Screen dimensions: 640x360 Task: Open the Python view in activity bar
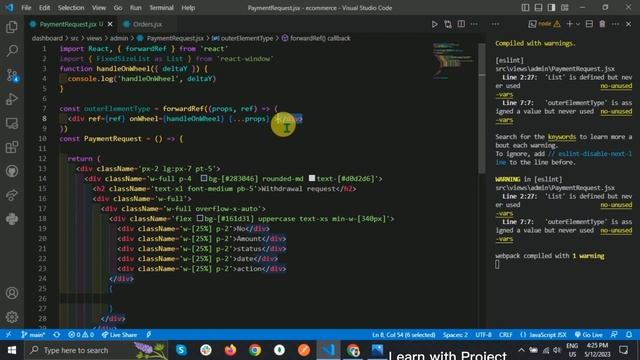(x=12, y=219)
